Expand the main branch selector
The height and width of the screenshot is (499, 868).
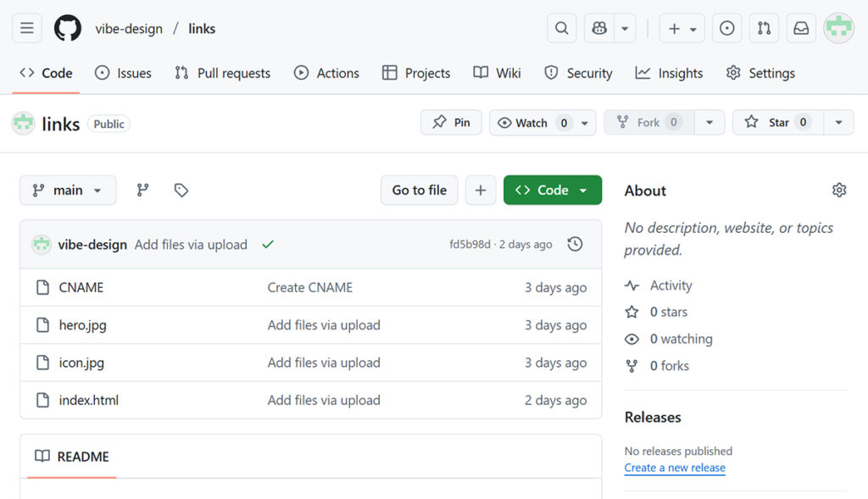[x=68, y=191]
